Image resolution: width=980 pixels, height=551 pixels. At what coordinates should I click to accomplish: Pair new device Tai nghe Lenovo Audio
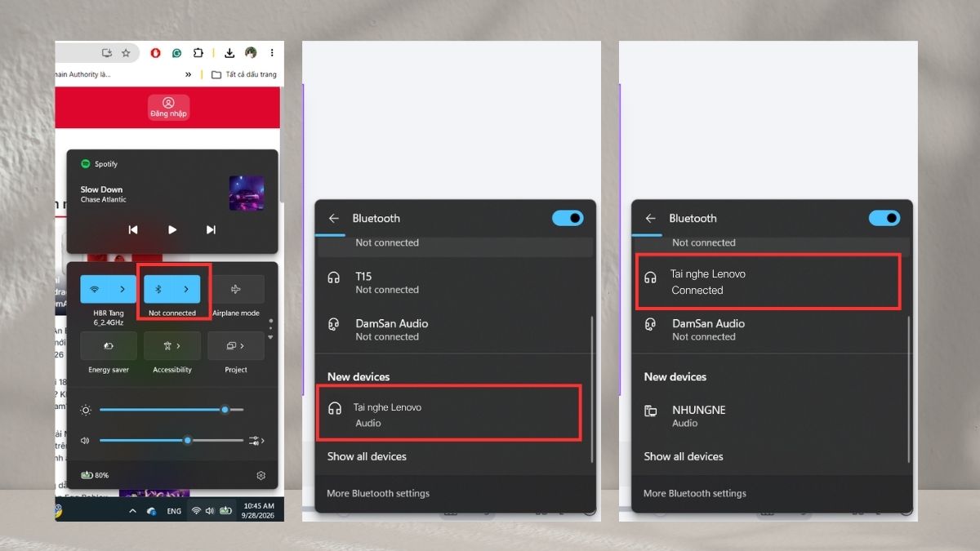coord(450,414)
